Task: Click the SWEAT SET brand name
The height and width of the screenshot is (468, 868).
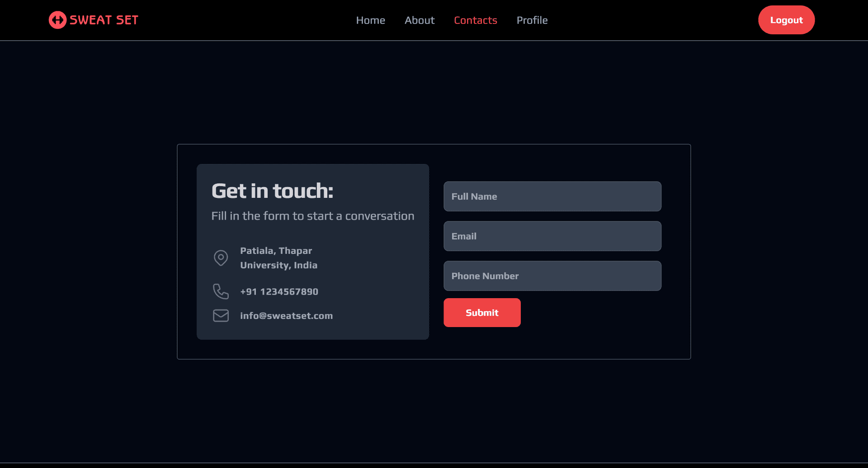Action: (104, 20)
